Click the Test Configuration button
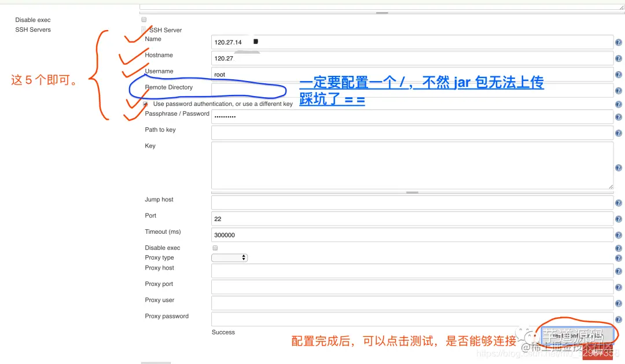Image resolution: width=625 pixels, height=364 pixels. point(578,336)
